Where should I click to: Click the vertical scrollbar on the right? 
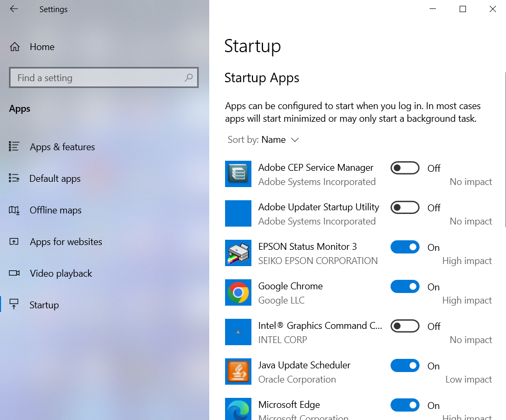coord(504,149)
